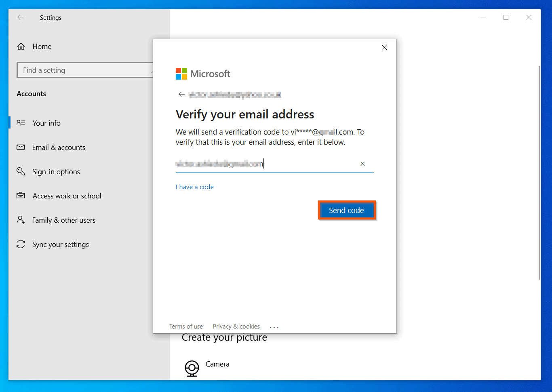Go to Settings Home
The image size is (552, 392).
42,46
